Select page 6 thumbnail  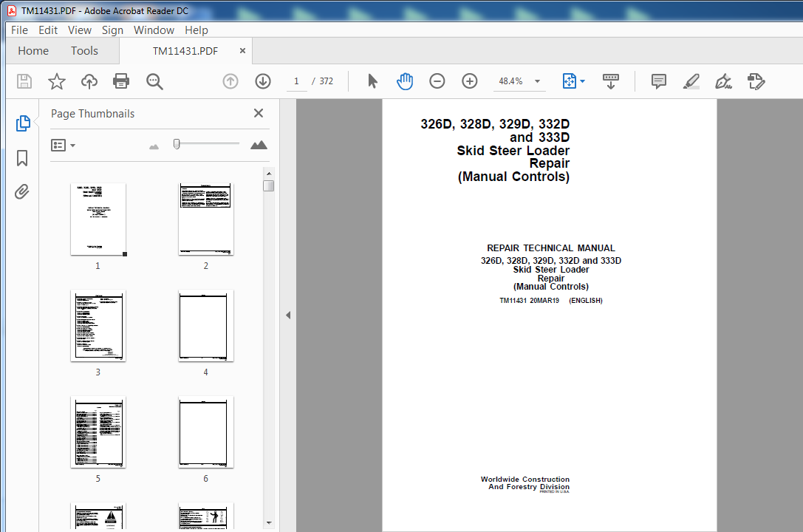tap(206, 432)
